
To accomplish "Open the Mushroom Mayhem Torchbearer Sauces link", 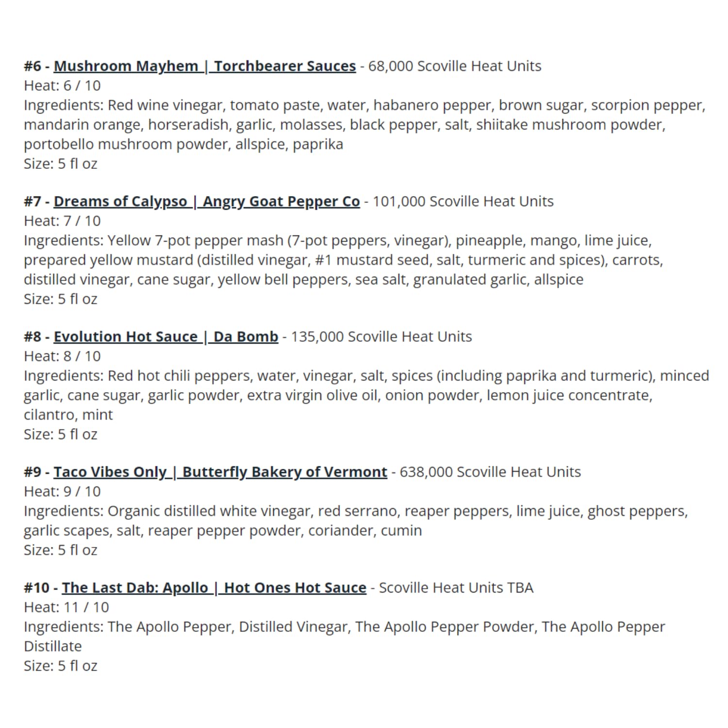I will click(205, 66).
